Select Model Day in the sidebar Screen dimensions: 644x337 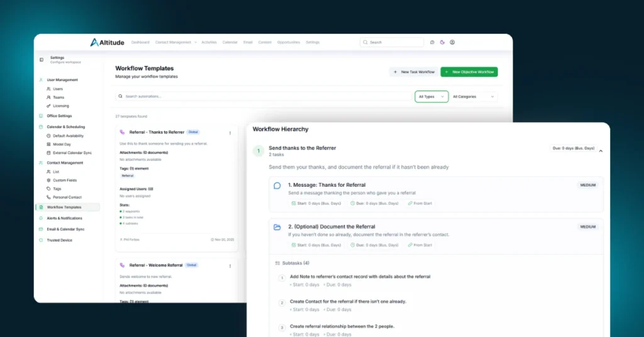(x=62, y=145)
